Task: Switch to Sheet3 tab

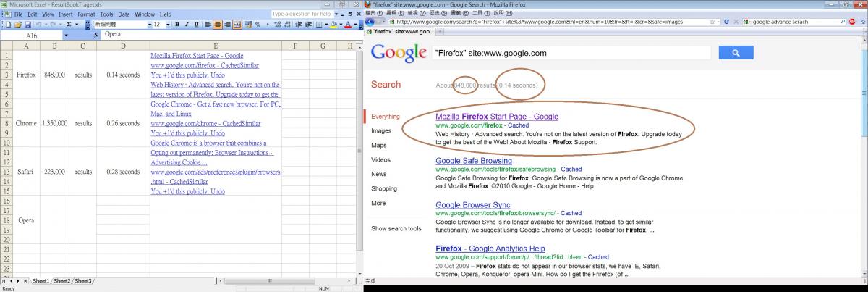Action: click(83, 280)
